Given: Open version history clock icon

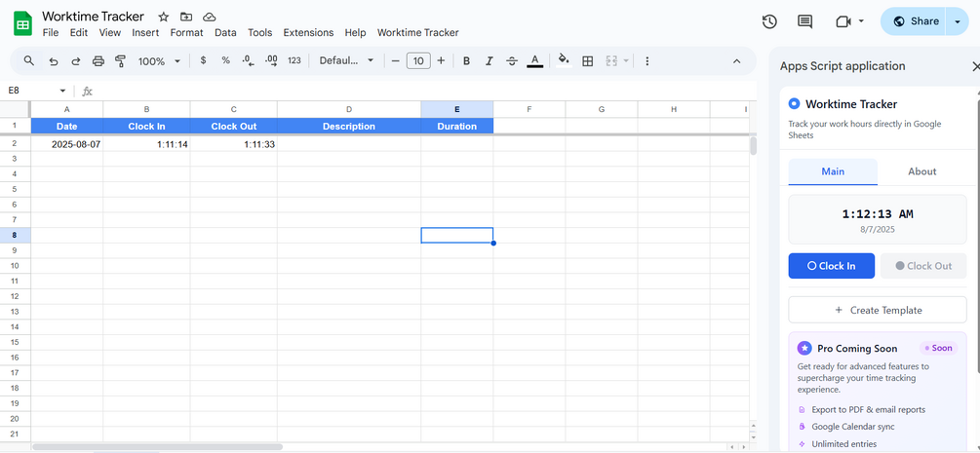Looking at the screenshot, I should [x=769, y=21].
